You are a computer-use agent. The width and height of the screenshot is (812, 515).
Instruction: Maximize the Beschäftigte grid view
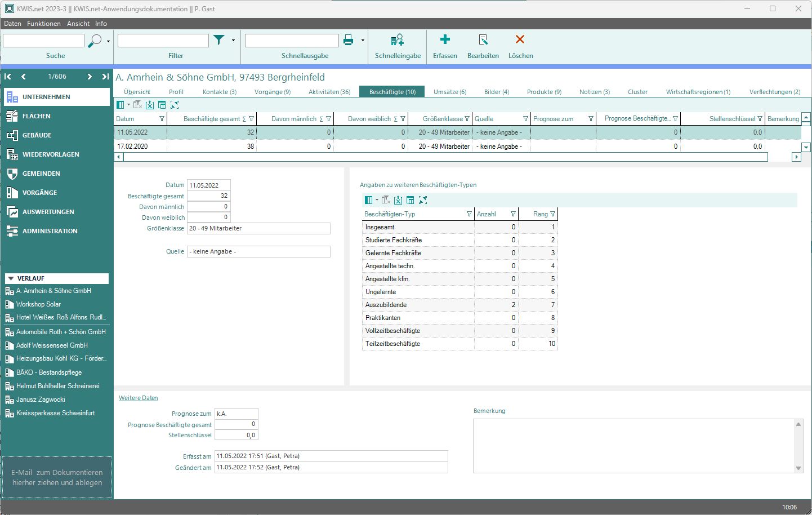tap(175, 105)
